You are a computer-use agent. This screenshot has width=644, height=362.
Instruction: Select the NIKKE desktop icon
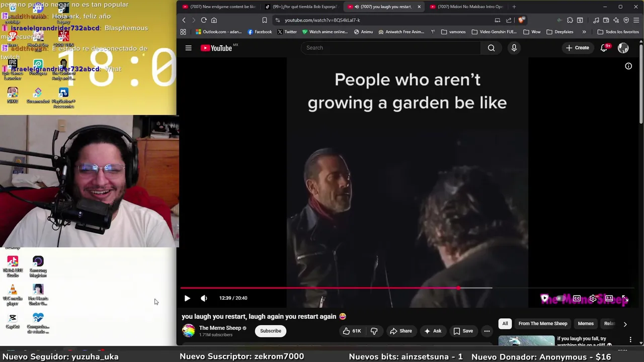[x=13, y=96]
